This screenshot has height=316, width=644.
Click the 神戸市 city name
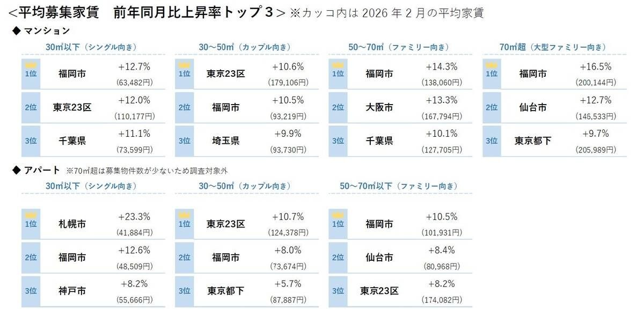72,291
